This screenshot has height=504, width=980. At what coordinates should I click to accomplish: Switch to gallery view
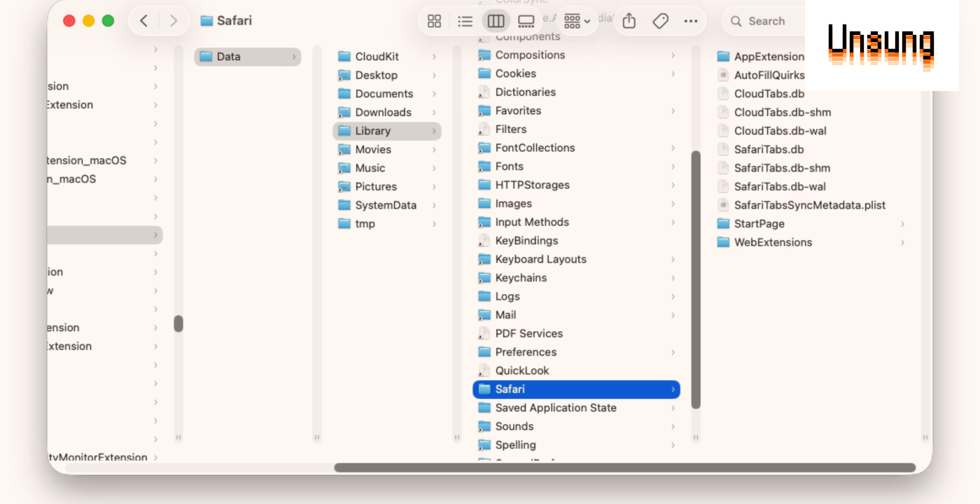click(x=526, y=21)
